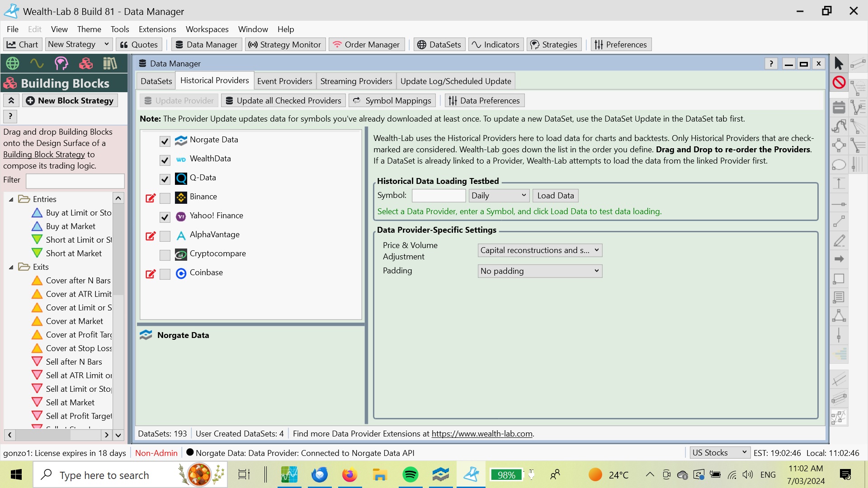Image resolution: width=868 pixels, height=488 pixels.
Task: Select the diagonal line segment tool
Action: 839,222
